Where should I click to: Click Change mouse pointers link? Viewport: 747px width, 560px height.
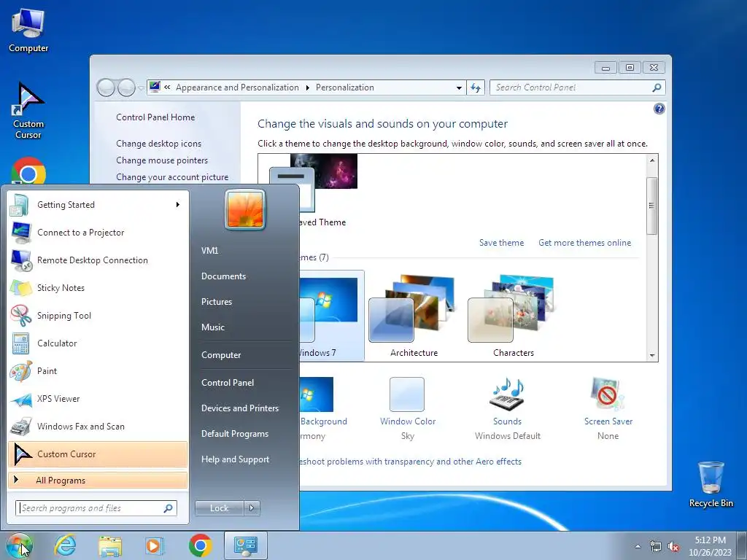click(162, 160)
